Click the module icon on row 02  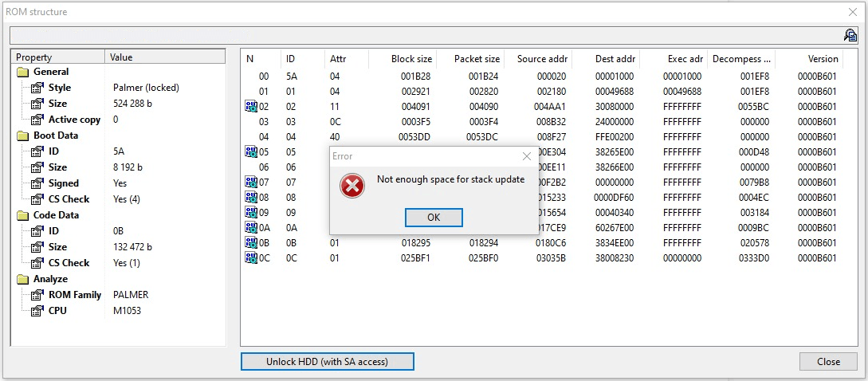coord(251,107)
